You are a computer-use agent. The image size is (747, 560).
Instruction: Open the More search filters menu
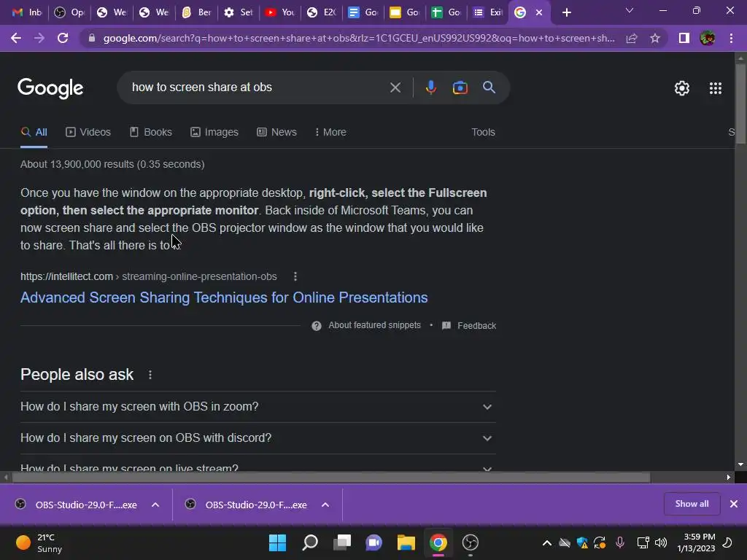(x=330, y=133)
